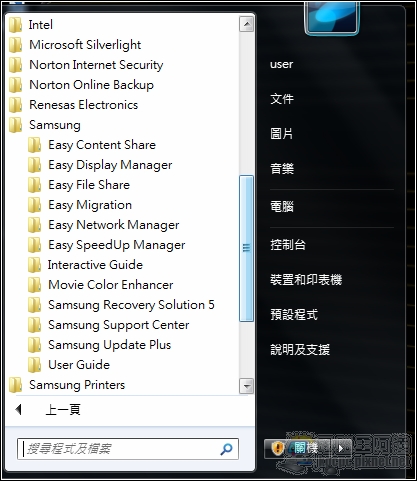Collapse the Samsung folder via its icon

pos(15,125)
